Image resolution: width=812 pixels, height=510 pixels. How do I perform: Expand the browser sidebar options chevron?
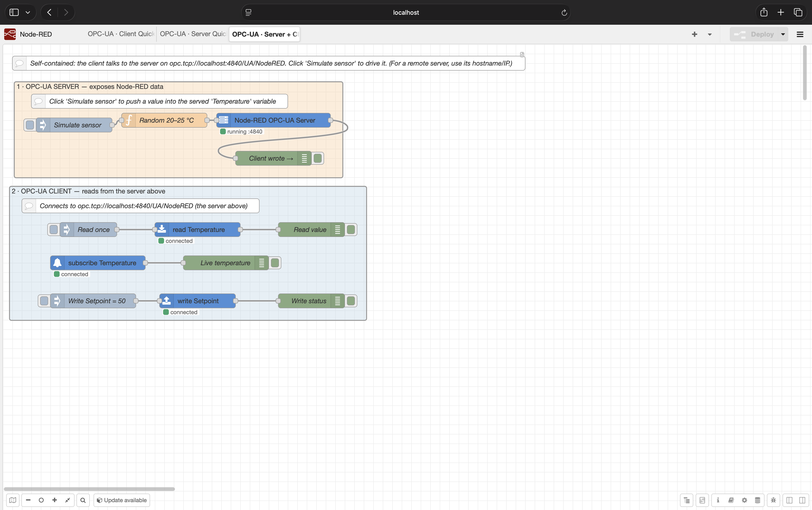tap(28, 13)
